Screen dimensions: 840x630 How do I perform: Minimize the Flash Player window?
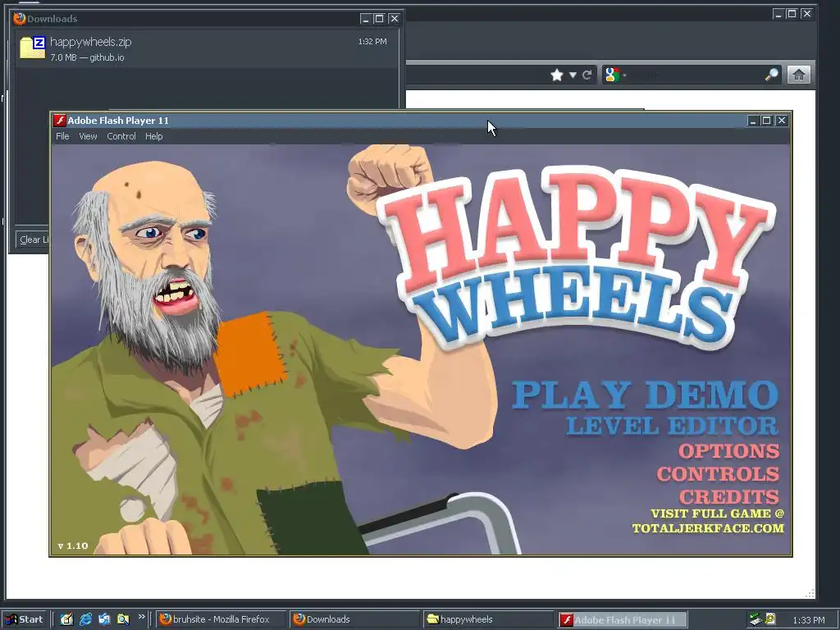click(753, 121)
